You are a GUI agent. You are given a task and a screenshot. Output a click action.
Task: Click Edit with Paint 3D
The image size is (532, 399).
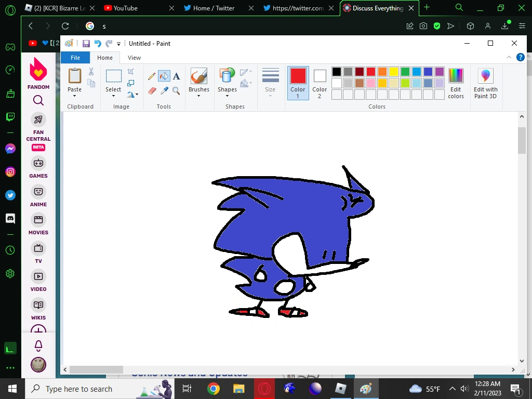tap(485, 83)
